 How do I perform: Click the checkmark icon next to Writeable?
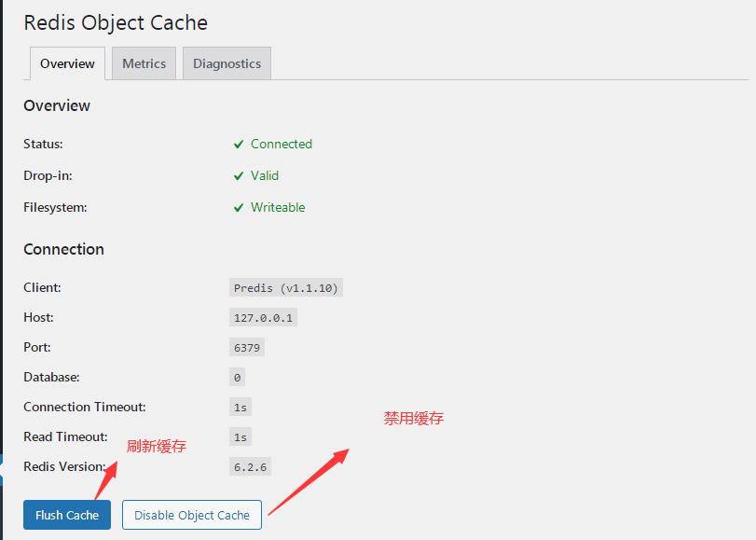239,208
